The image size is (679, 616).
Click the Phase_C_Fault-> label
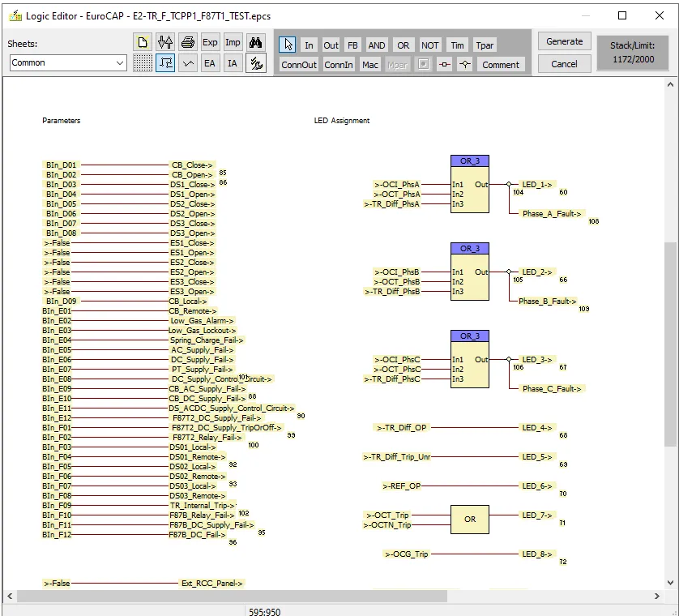(552, 389)
